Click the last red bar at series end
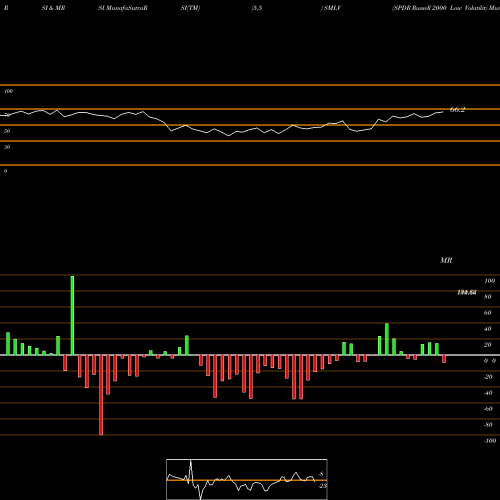 point(444,359)
